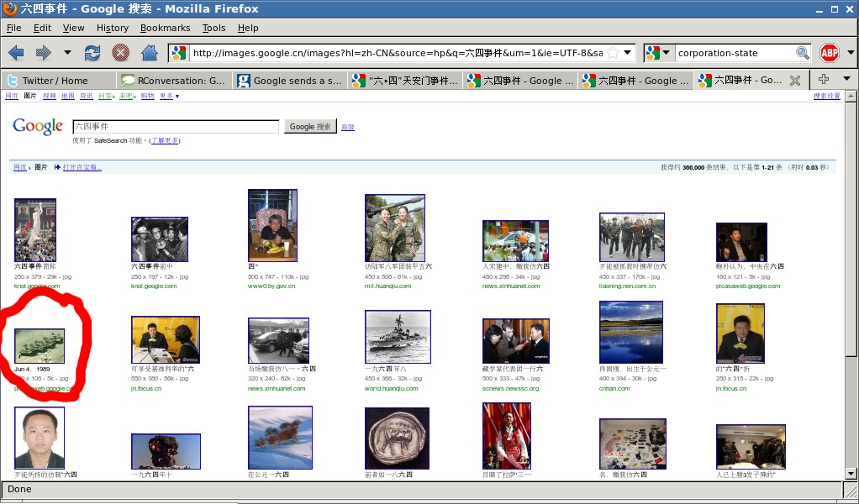Screen dimensions: 859x504
Task: Switch to the "六•四"天安门事件 tab
Action: tap(406, 81)
